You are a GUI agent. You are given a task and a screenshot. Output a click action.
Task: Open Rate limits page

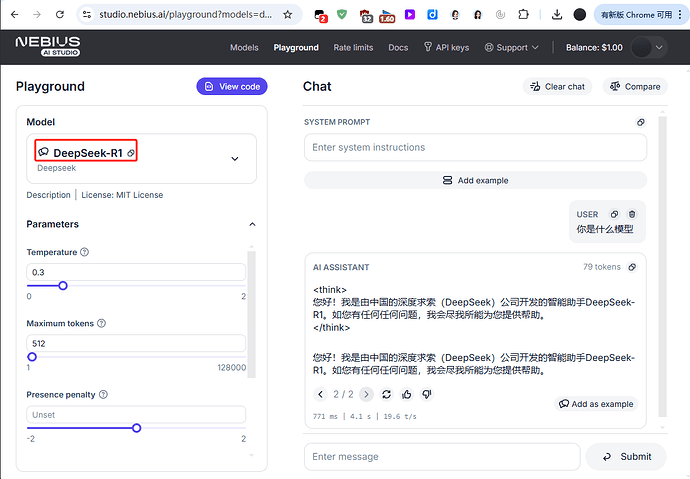tap(353, 48)
